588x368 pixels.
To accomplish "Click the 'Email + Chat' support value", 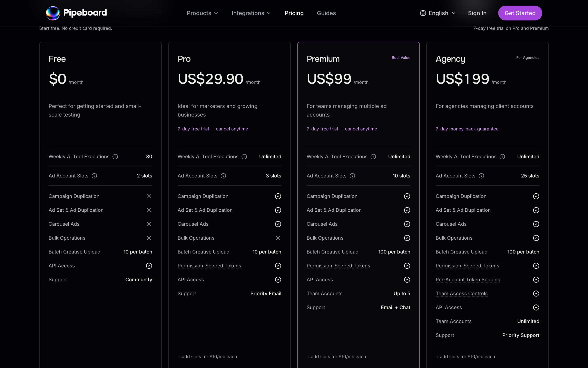I will click(395, 307).
